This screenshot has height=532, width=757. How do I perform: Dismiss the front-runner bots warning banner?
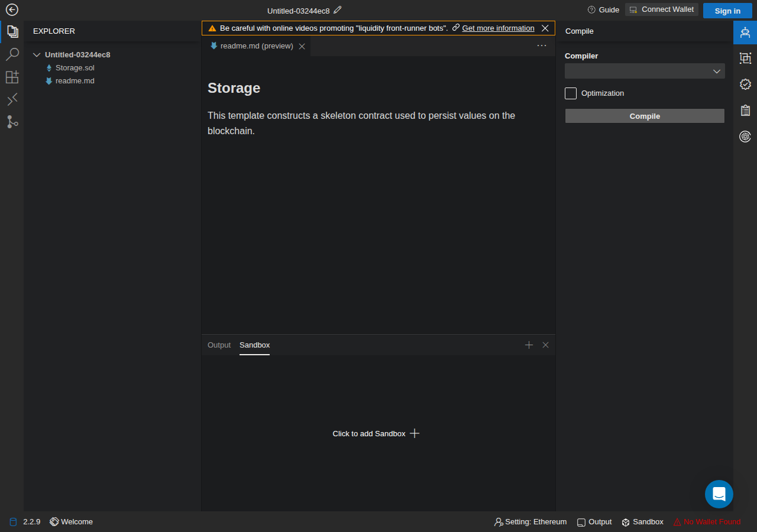pos(545,28)
